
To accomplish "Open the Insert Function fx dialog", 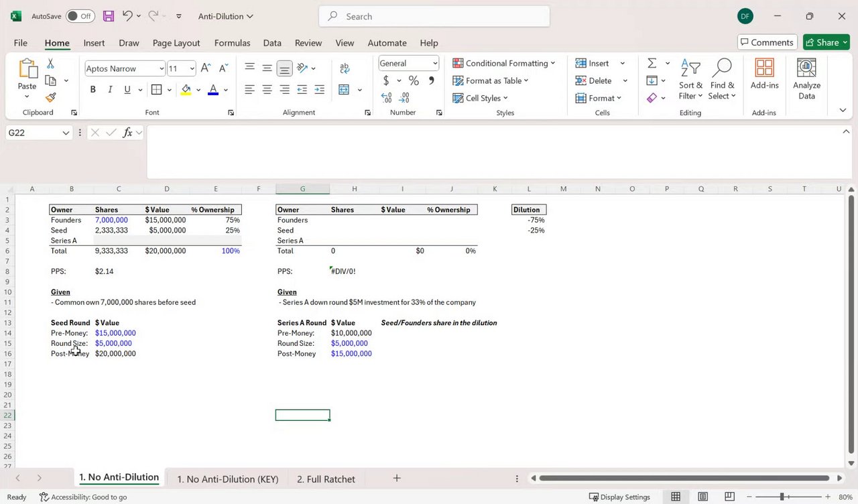I will [127, 133].
